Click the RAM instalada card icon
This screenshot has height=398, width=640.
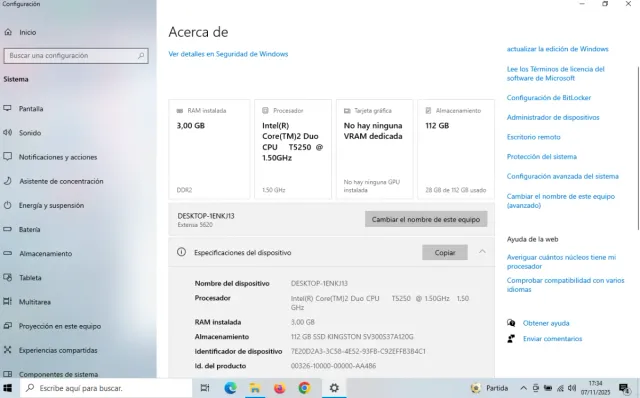tap(180, 111)
